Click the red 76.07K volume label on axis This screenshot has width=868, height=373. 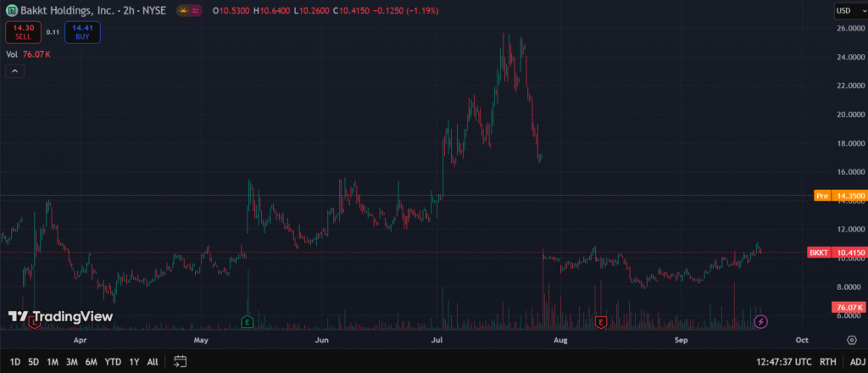pyautogui.click(x=849, y=307)
